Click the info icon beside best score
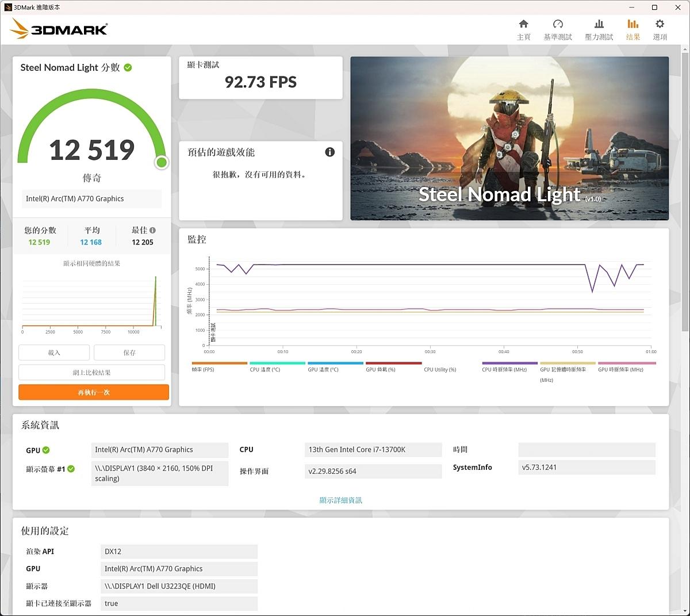The image size is (690, 616). pos(152,230)
